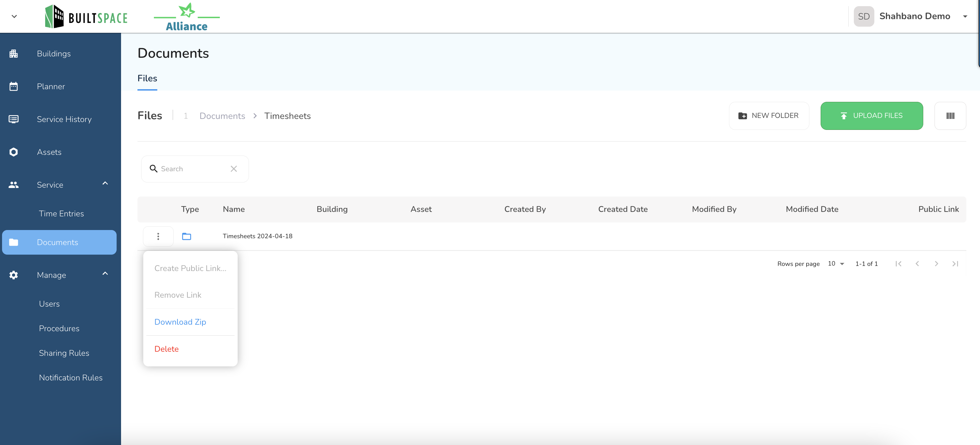
Task: Sort by the Created Date column header
Action: [x=622, y=209]
